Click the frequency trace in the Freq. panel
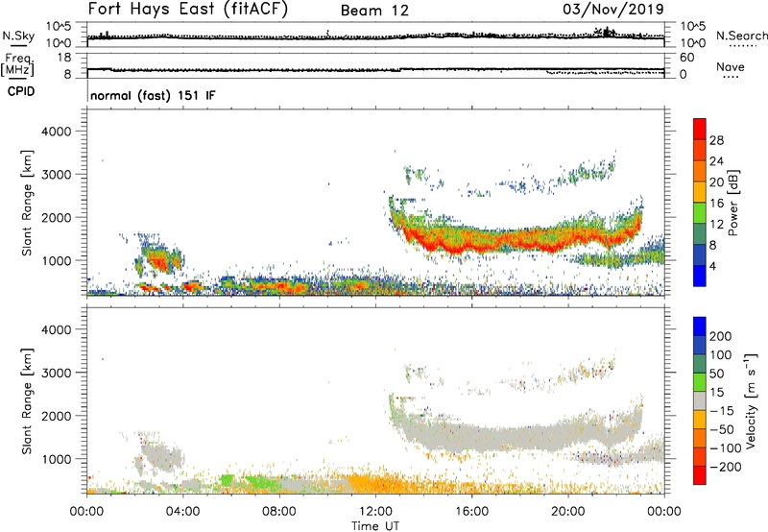 point(375,70)
